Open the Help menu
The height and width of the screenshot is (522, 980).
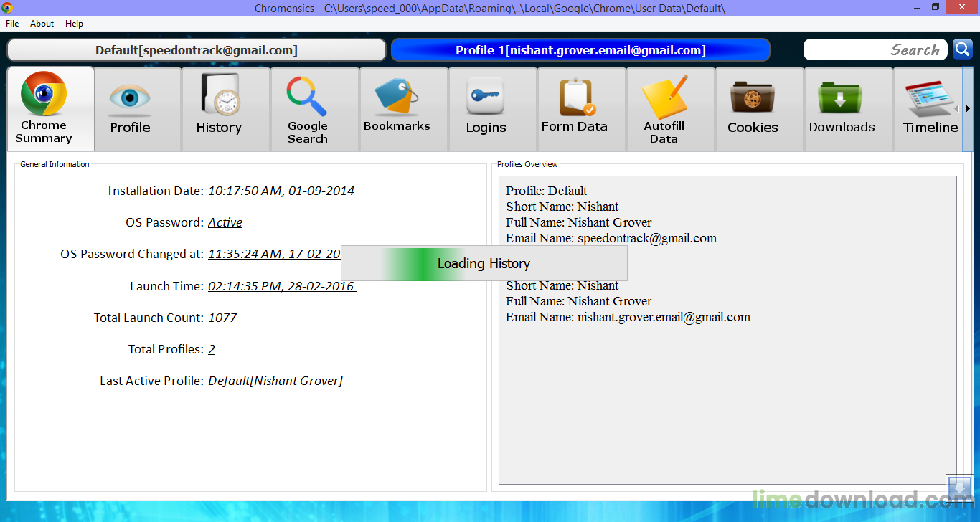tap(74, 24)
